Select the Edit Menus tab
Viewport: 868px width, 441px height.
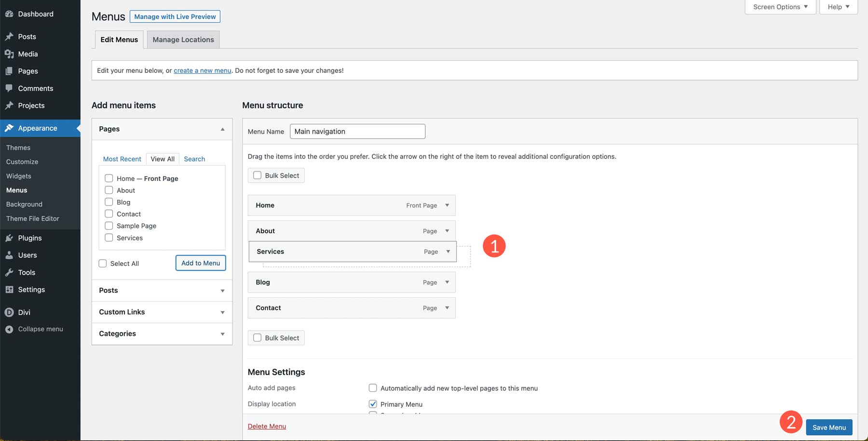119,40
